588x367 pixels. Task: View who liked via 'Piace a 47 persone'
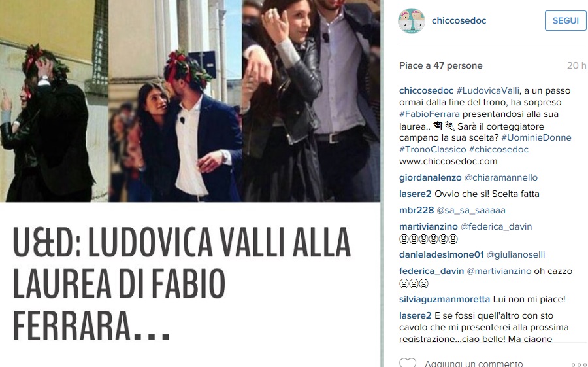(440, 65)
